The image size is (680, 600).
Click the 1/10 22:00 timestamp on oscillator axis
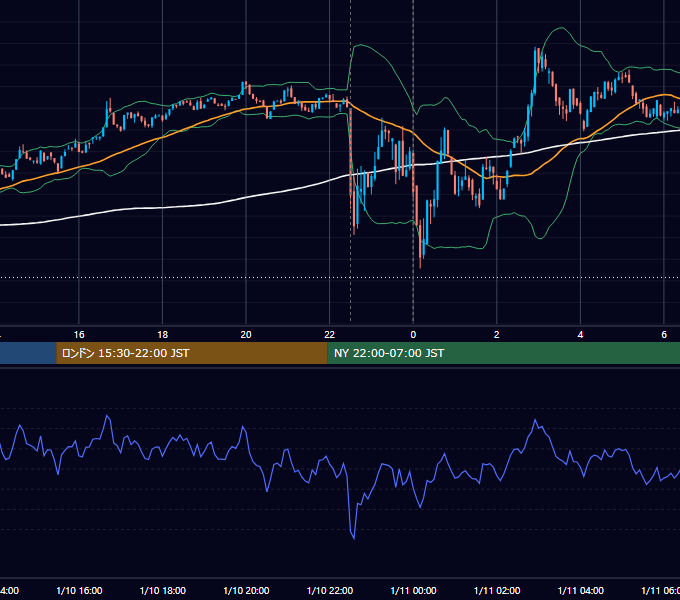coord(330,590)
